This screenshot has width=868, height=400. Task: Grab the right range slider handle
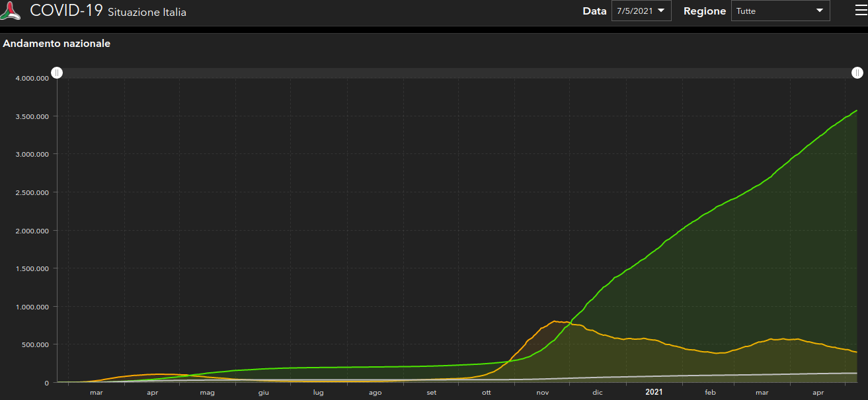pyautogui.click(x=857, y=73)
